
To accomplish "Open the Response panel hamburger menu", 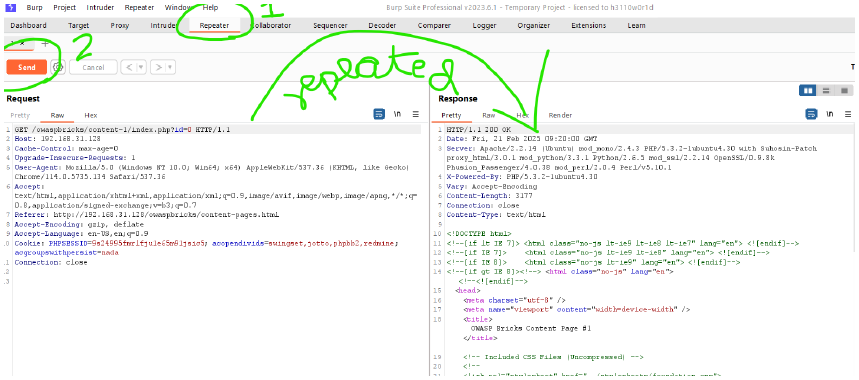I will pyautogui.click(x=848, y=114).
